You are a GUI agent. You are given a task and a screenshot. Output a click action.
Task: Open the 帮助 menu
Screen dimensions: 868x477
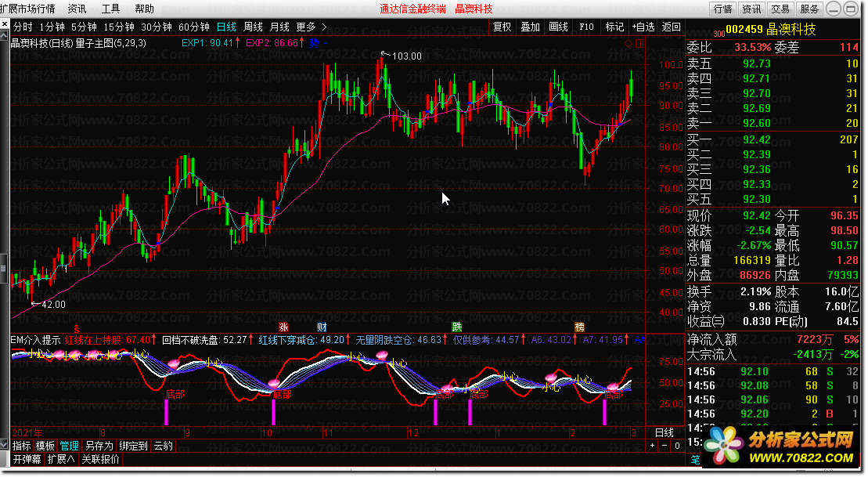145,9
